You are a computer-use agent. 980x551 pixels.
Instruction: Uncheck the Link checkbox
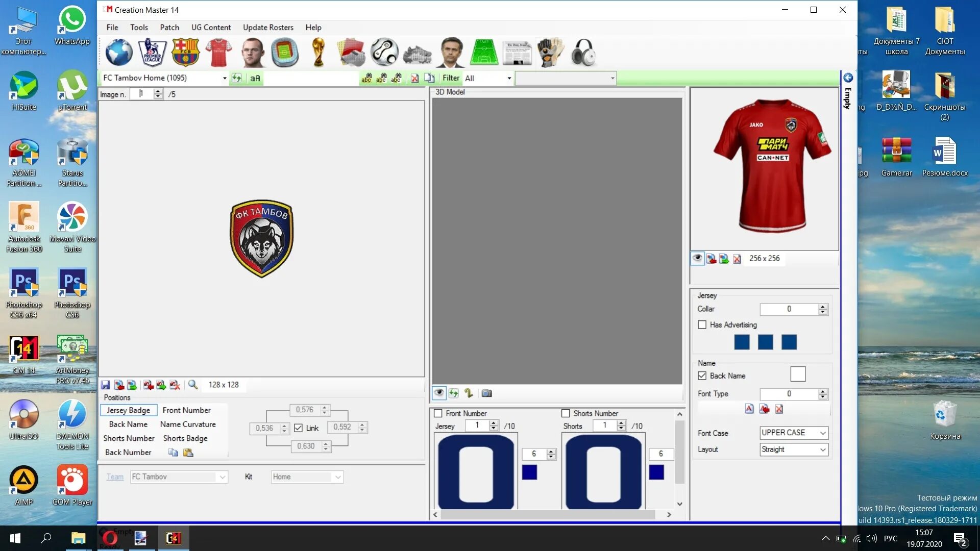299,428
